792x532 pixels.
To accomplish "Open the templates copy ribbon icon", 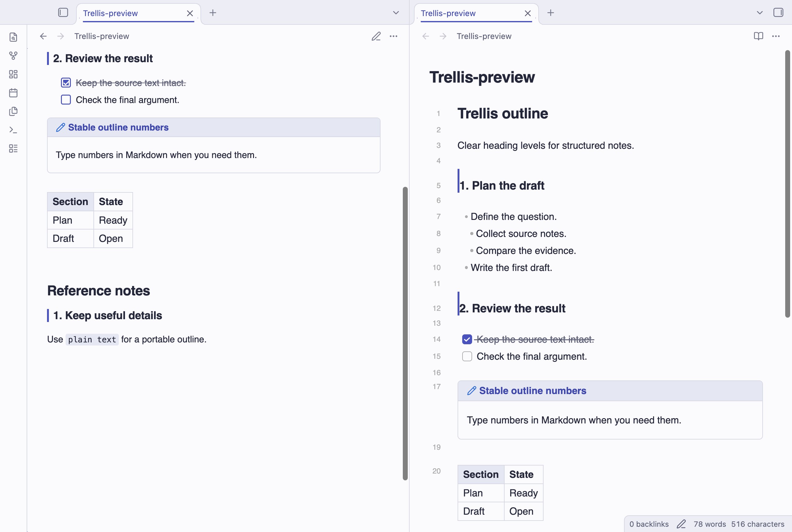I will tap(13, 111).
